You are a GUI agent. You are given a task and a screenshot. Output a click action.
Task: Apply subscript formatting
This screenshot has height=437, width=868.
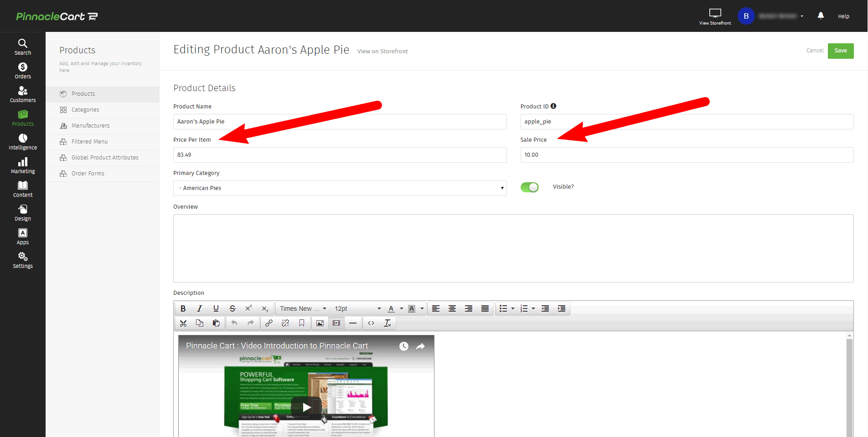[x=265, y=308]
